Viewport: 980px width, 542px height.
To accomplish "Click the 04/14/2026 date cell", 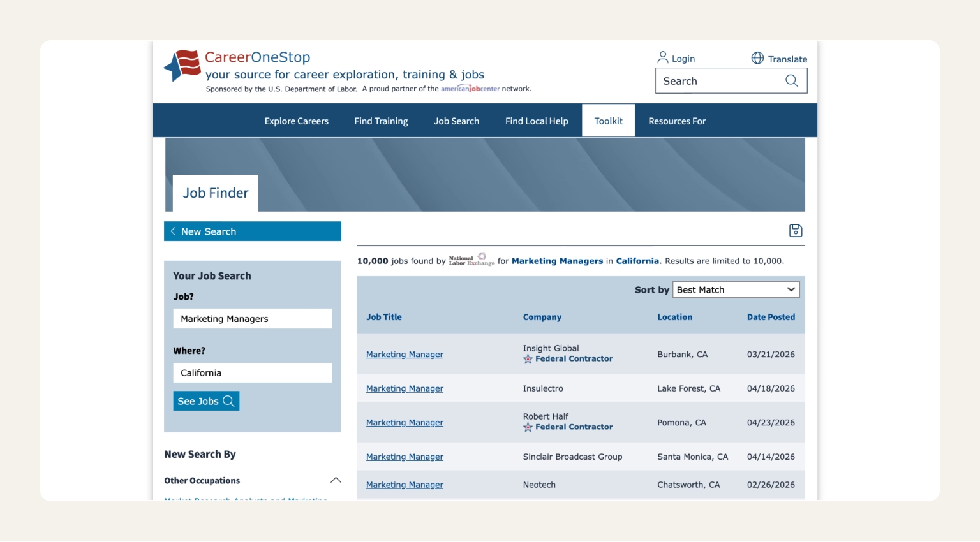I will click(x=771, y=457).
